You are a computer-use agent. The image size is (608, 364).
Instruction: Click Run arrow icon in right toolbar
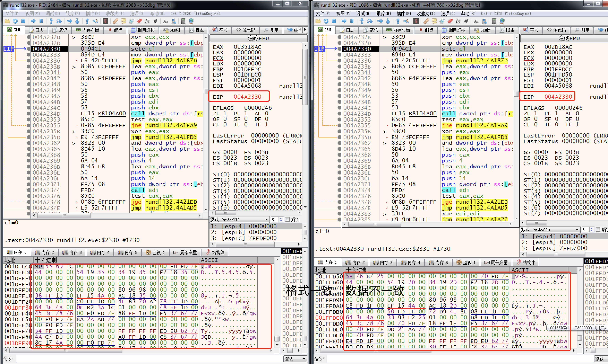click(344, 21)
